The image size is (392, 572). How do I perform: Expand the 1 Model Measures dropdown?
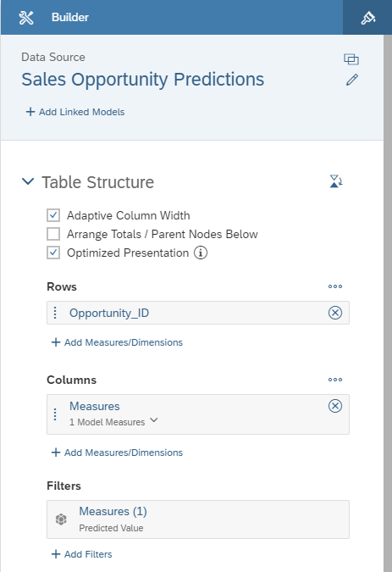tap(154, 420)
